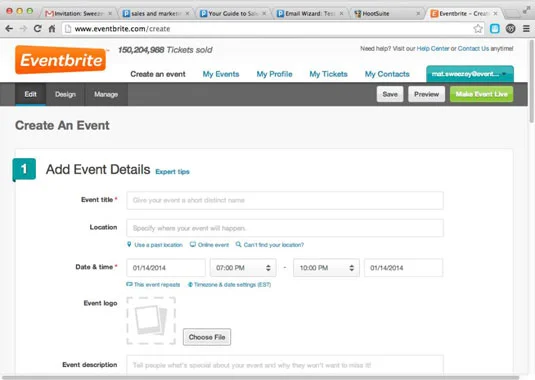535x380 pixels.
Task: Open My Tickets
Action: pyautogui.click(x=328, y=74)
